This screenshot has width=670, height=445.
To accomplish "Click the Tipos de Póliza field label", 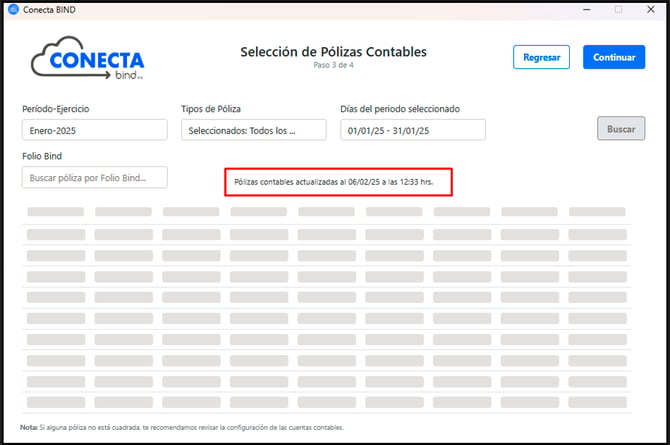I will 211,109.
